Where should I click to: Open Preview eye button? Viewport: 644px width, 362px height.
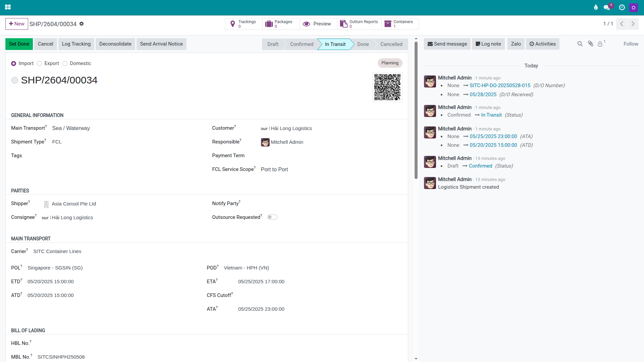point(318,24)
